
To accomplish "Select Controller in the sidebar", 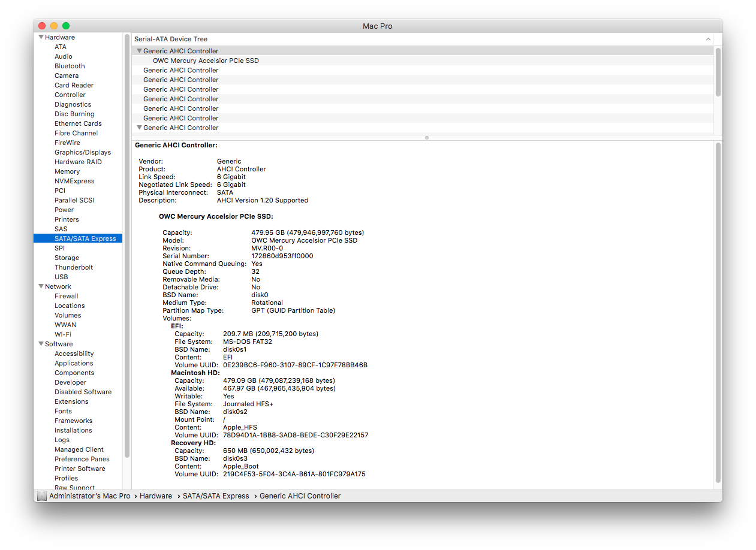I will pyautogui.click(x=70, y=95).
